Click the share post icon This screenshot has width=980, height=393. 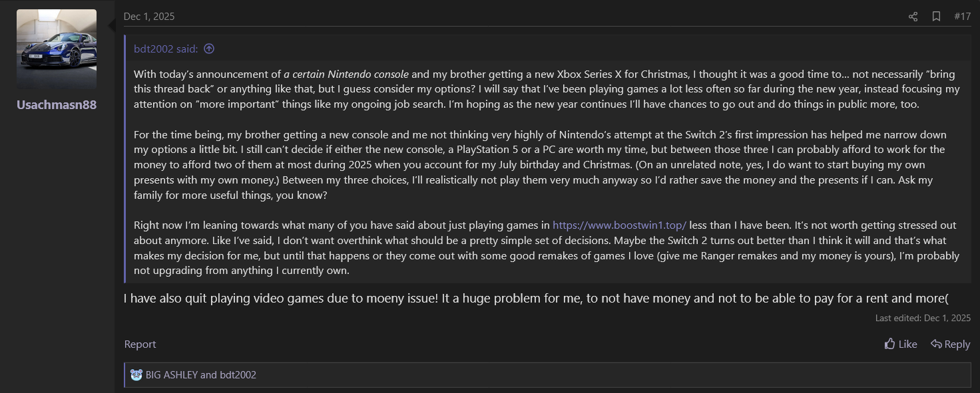913,17
